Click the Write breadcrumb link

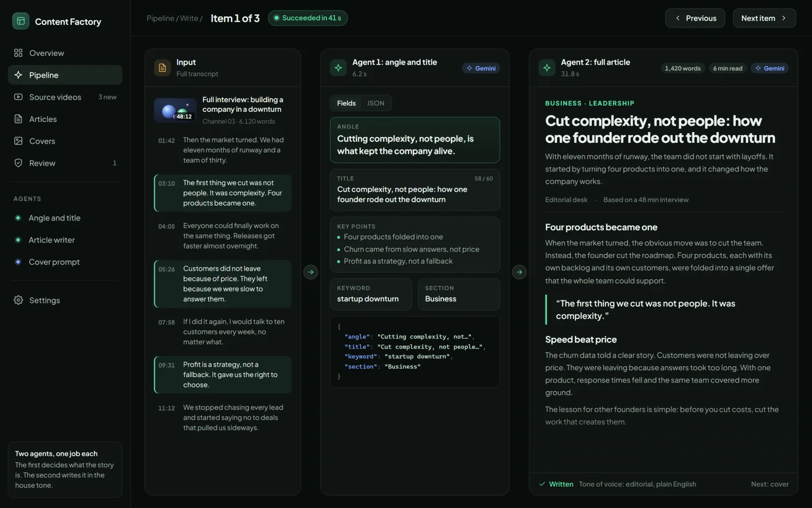click(189, 18)
